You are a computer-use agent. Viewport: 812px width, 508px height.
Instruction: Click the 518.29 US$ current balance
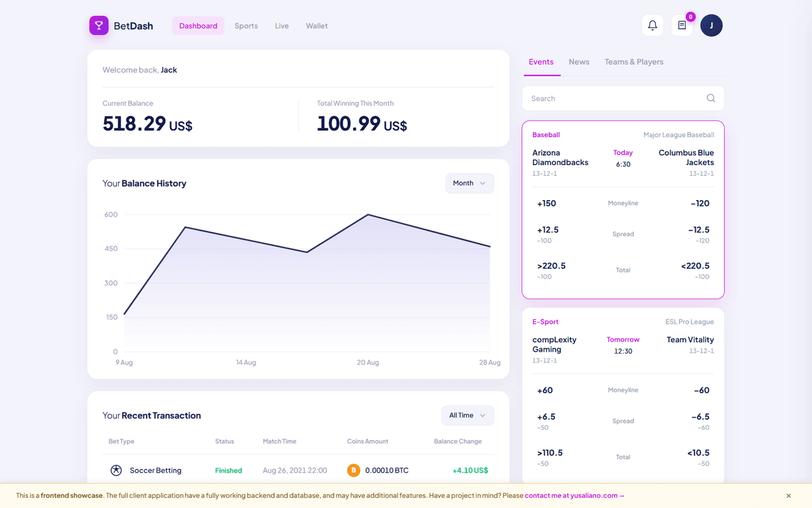coord(147,123)
